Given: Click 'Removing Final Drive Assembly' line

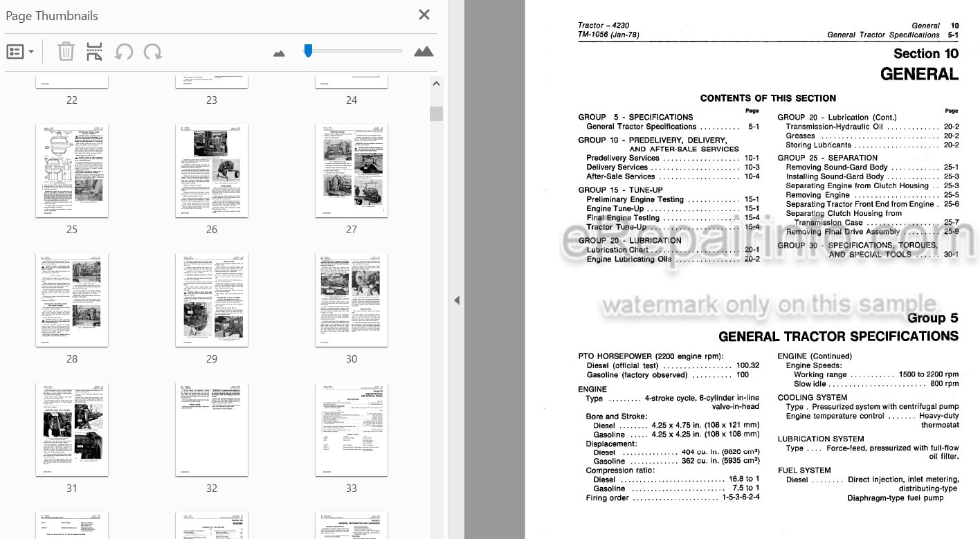Looking at the screenshot, I should click(x=872, y=232).
